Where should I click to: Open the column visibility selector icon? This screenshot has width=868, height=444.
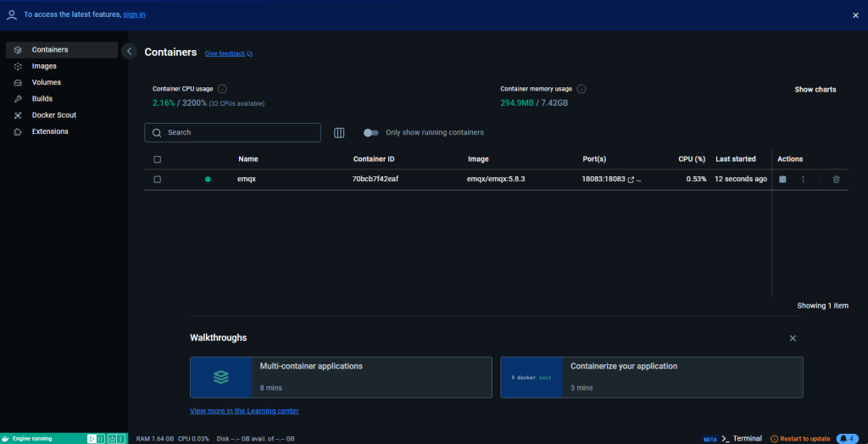tap(339, 133)
